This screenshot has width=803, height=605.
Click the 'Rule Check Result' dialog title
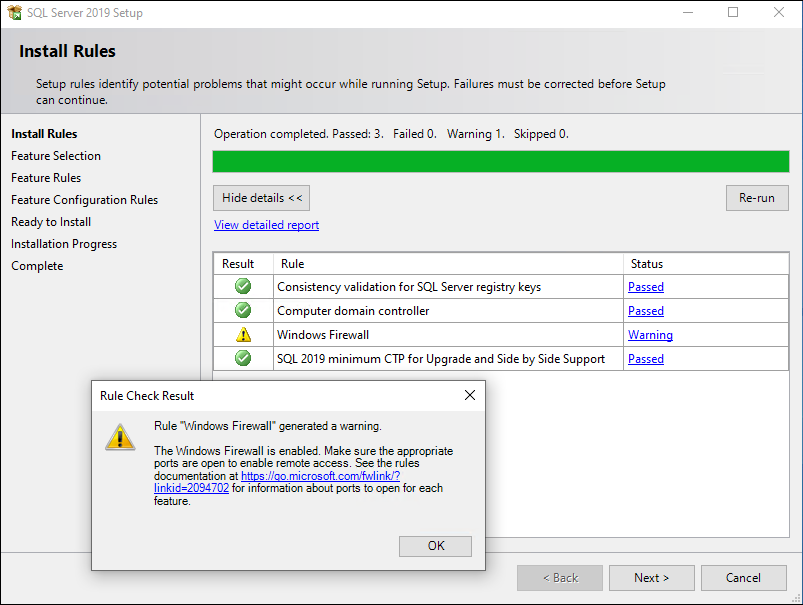click(x=147, y=396)
